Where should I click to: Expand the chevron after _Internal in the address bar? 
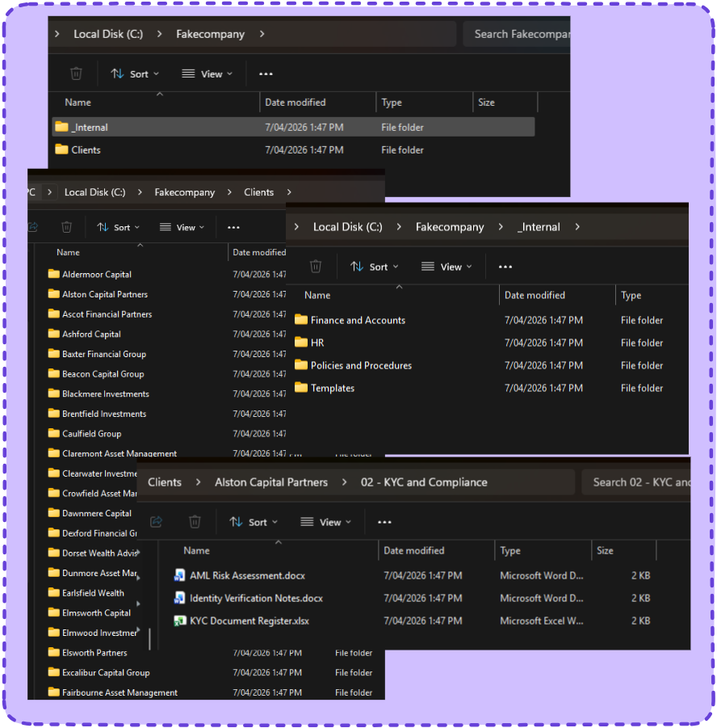coord(577,227)
